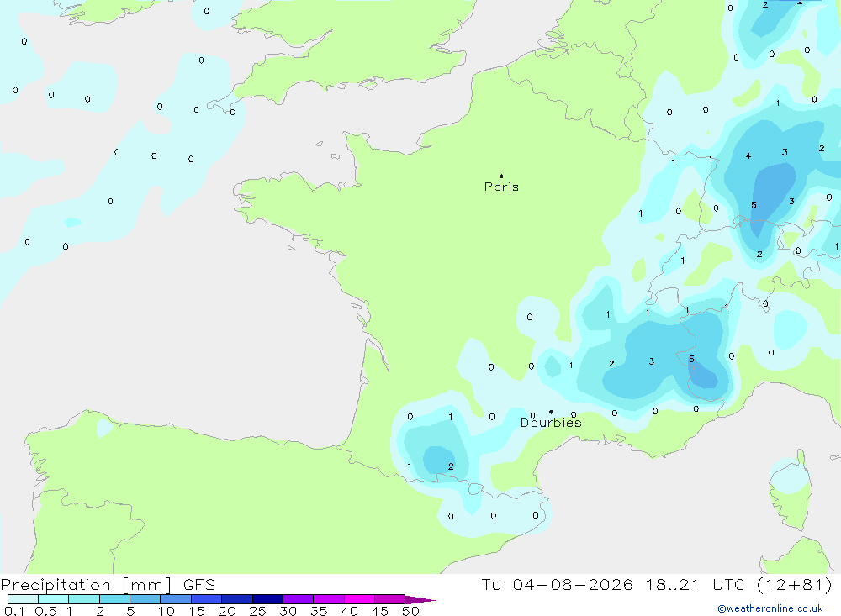841x616 pixels.
Task: Pick the 10–15 mm legend swatch
Action: [176, 599]
